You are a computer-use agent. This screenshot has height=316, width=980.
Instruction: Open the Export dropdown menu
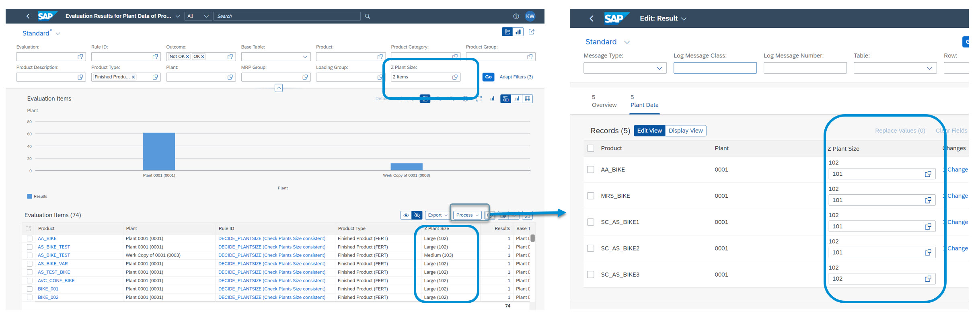(x=437, y=215)
